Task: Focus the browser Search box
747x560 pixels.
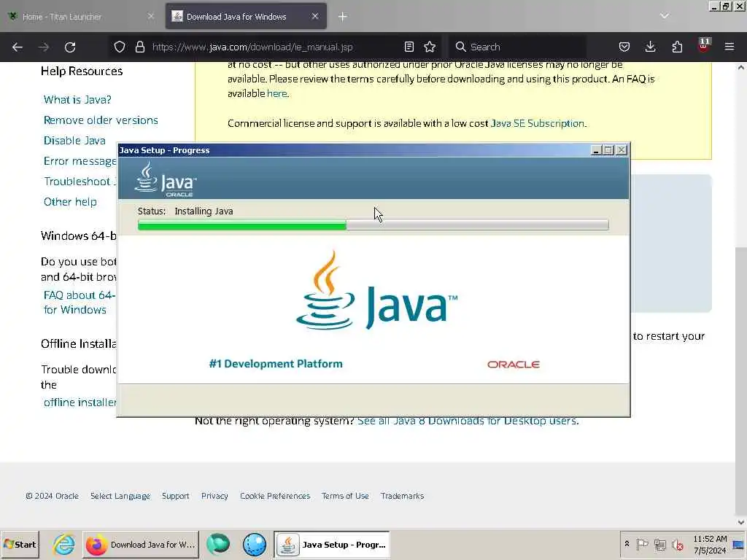Action: 517,47
